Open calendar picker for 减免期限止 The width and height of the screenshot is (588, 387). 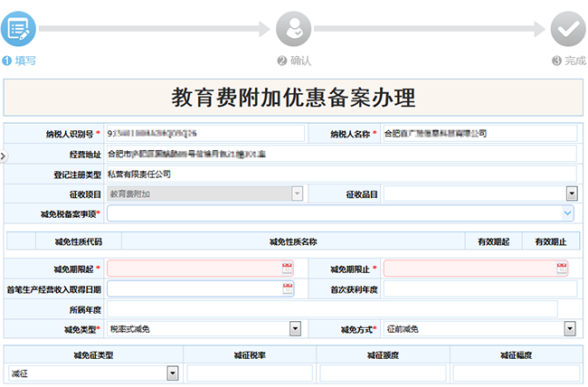pyautogui.click(x=564, y=269)
